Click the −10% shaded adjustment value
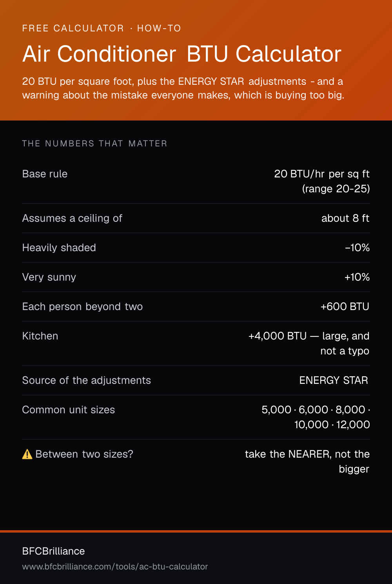392x584 pixels. (357, 248)
